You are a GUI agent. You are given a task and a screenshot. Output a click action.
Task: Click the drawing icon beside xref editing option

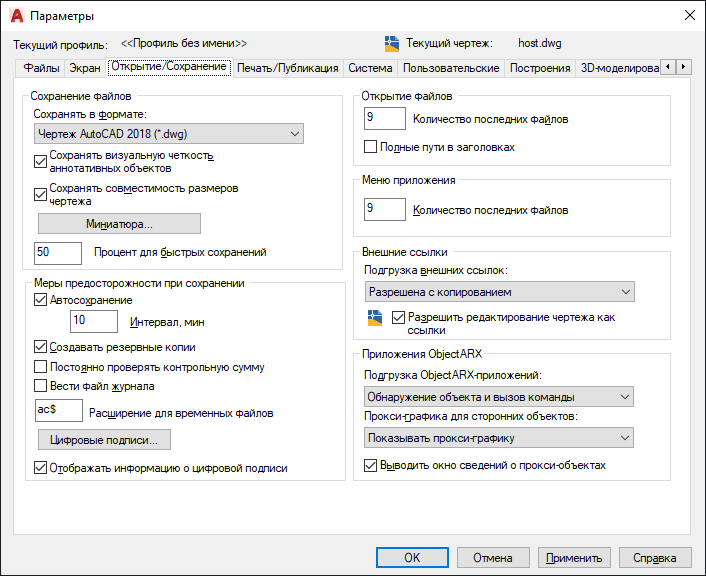point(375,318)
